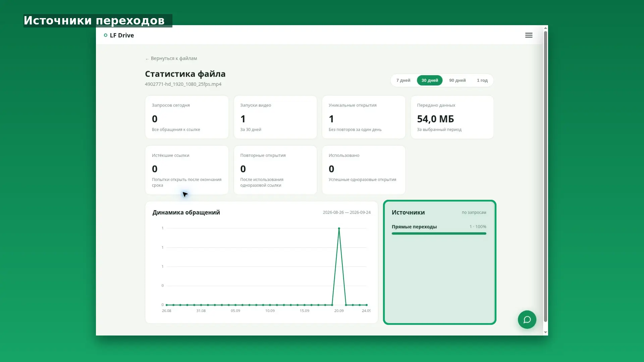
Task: Click the "Использовано" card
Action: pos(364,170)
